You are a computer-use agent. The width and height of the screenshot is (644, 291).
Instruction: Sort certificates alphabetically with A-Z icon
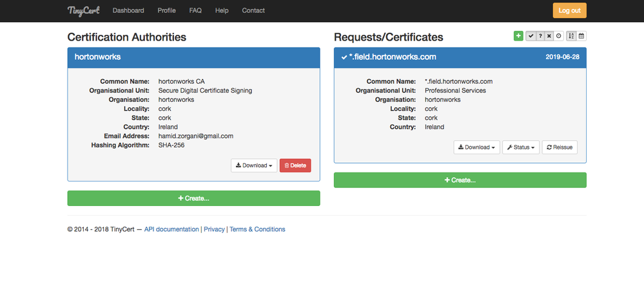(x=571, y=36)
